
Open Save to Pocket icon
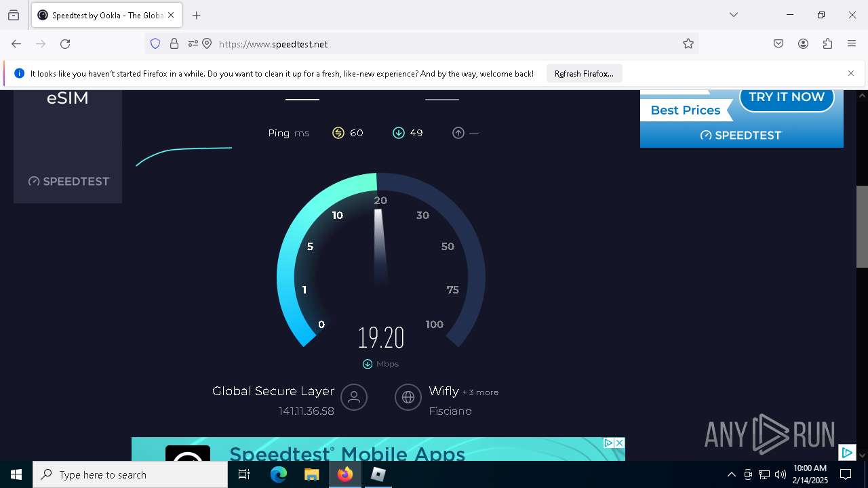tap(778, 43)
